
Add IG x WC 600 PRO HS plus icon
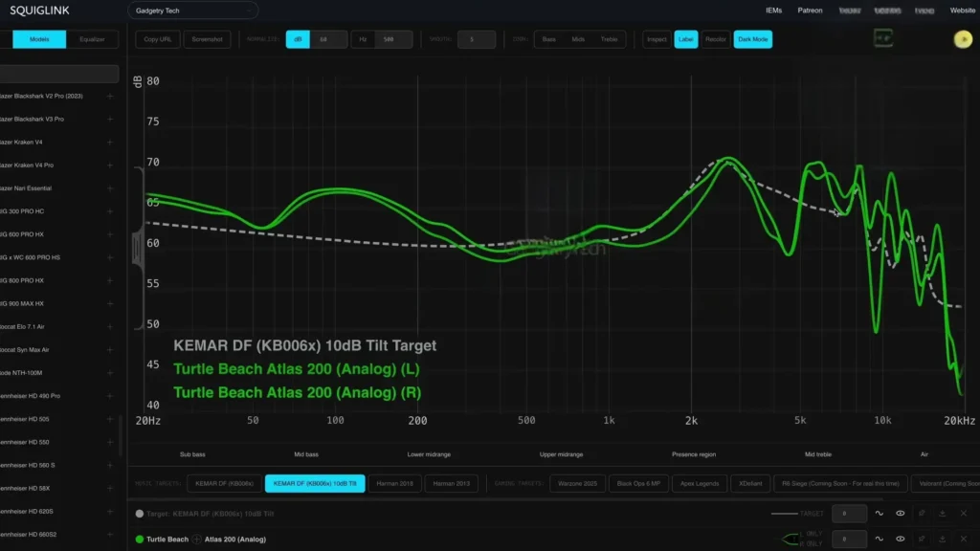pyautogui.click(x=110, y=258)
